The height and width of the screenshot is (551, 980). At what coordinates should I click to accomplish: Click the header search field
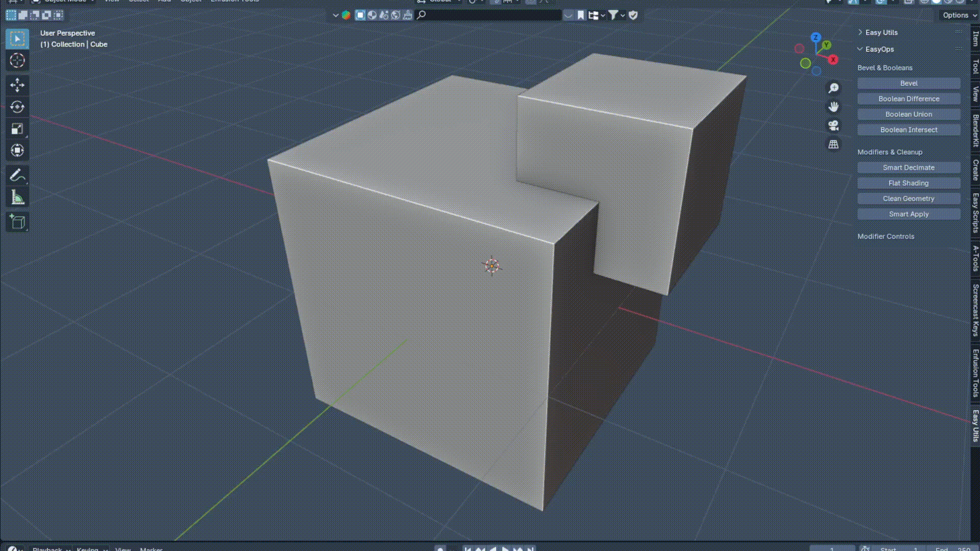[x=488, y=15]
